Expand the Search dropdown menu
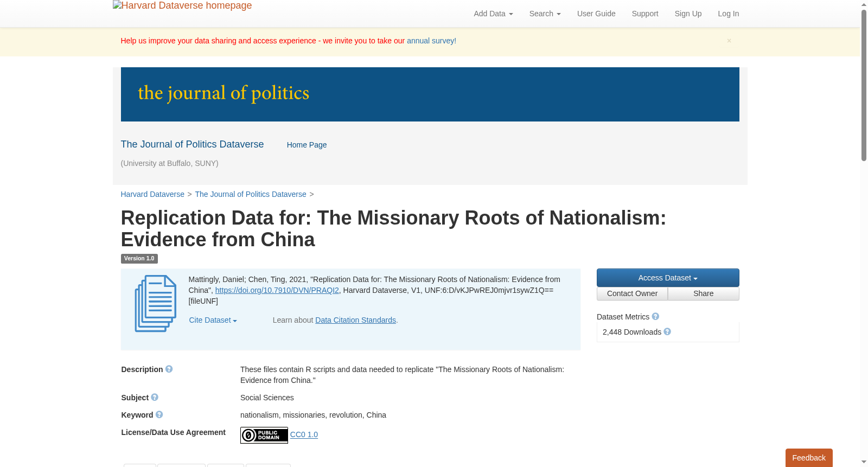 point(545,14)
